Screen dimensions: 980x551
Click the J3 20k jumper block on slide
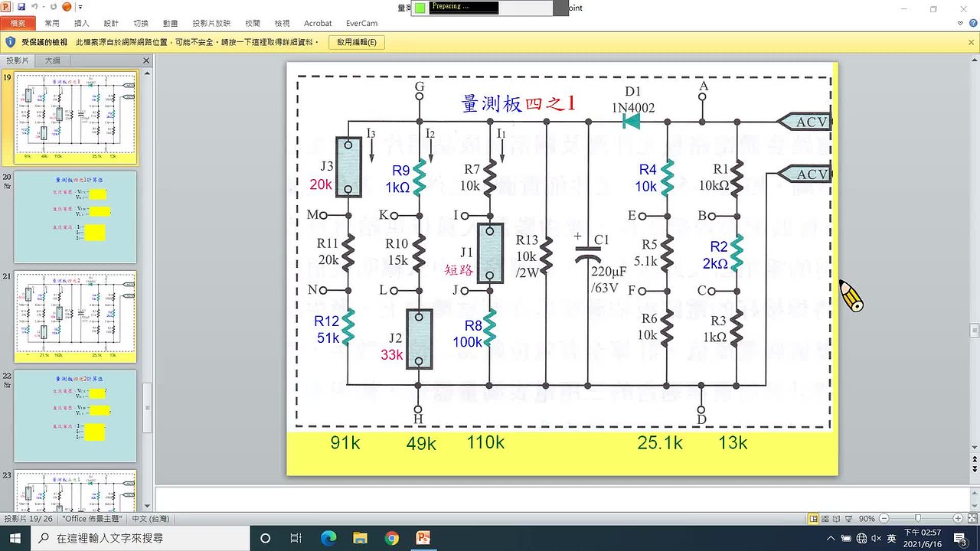coord(348,167)
